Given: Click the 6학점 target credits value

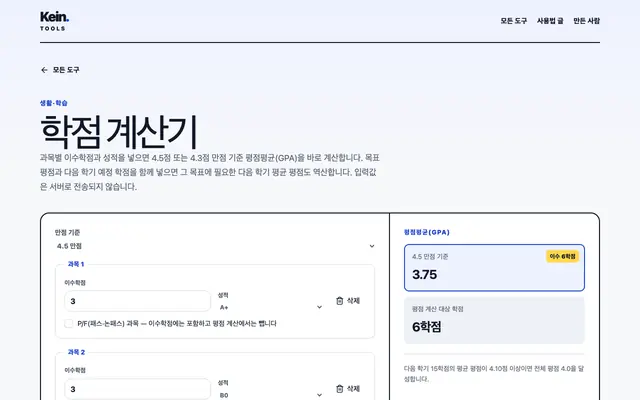Looking at the screenshot, I should click(x=427, y=327).
